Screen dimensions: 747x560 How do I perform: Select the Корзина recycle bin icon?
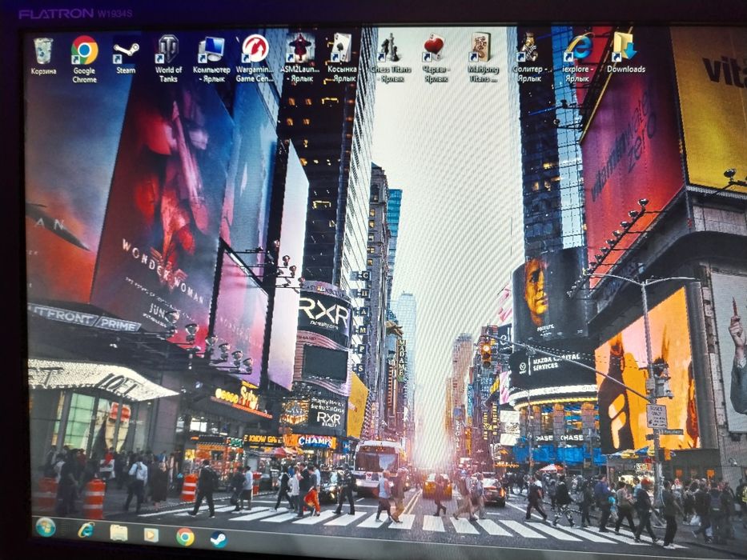point(43,56)
